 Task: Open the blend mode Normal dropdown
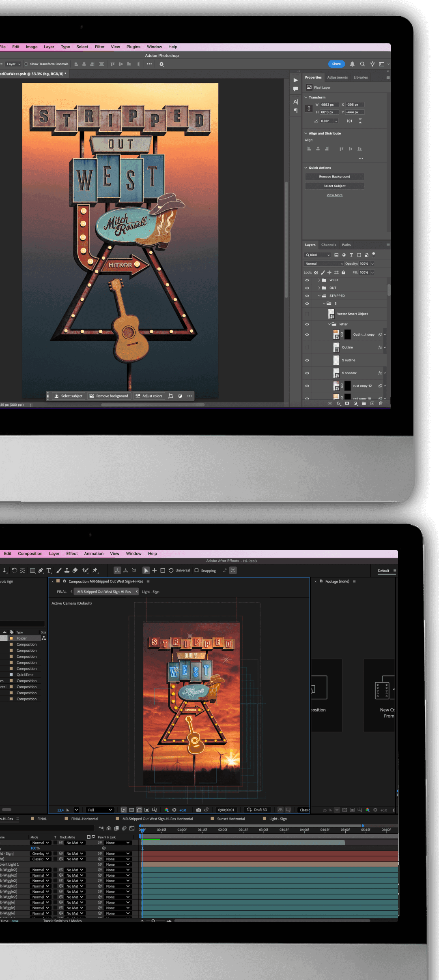coord(324,264)
